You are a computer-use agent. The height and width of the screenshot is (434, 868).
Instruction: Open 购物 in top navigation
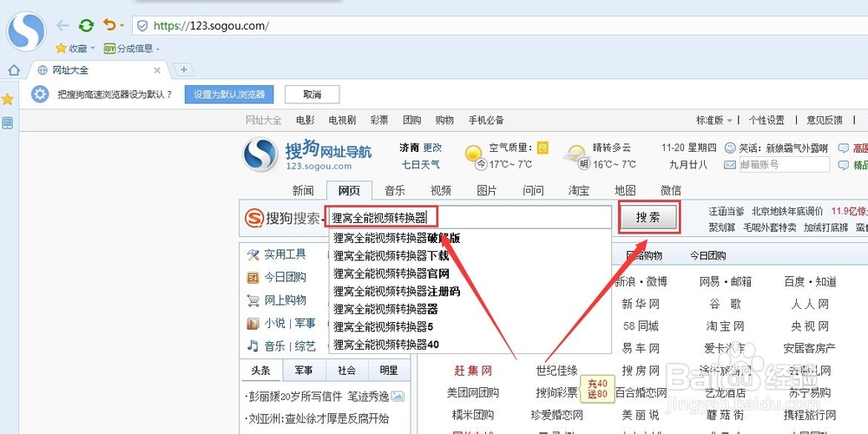click(x=444, y=120)
